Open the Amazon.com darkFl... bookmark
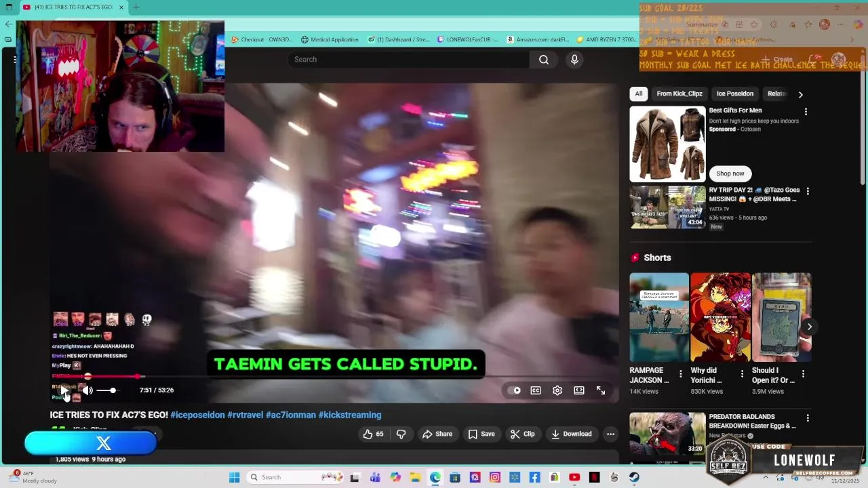 [x=538, y=39]
